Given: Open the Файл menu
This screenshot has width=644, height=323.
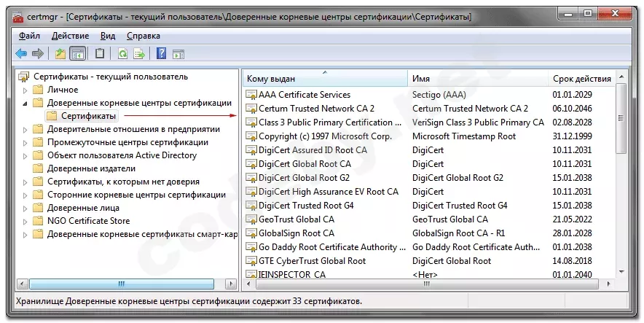Looking at the screenshot, I should (x=29, y=36).
